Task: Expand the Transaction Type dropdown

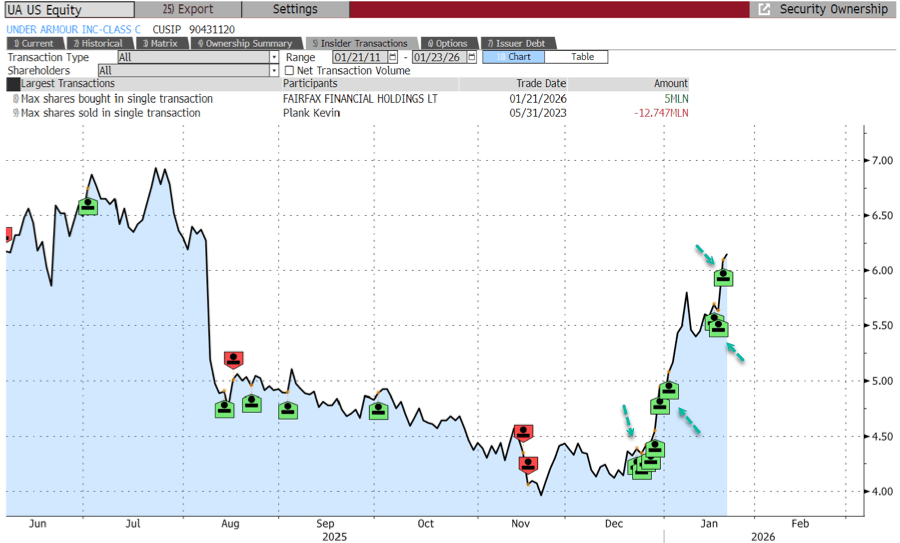Action: (274, 57)
